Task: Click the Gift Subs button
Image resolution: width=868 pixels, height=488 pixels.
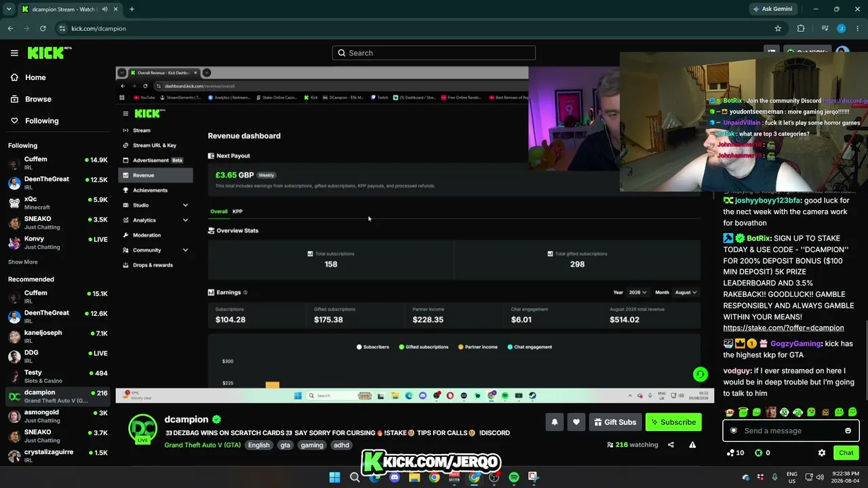Action: tap(615, 422)
